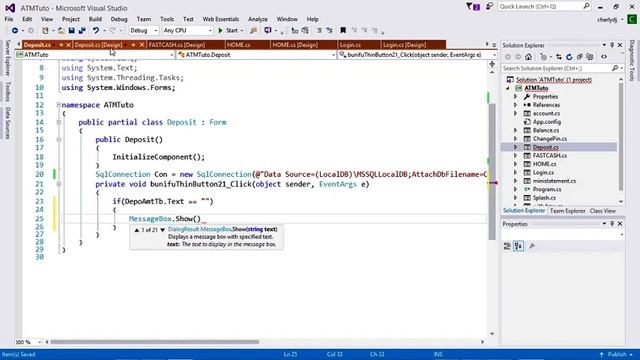Open the File menu
The height and width of the screenshot is (360, 640).
point(9,19)
